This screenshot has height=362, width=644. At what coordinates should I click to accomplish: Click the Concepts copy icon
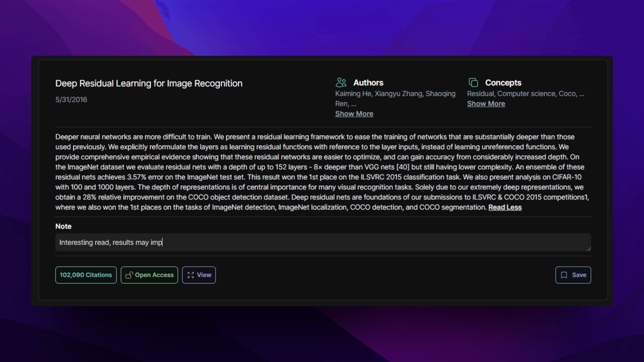click(x=473, y=82)
